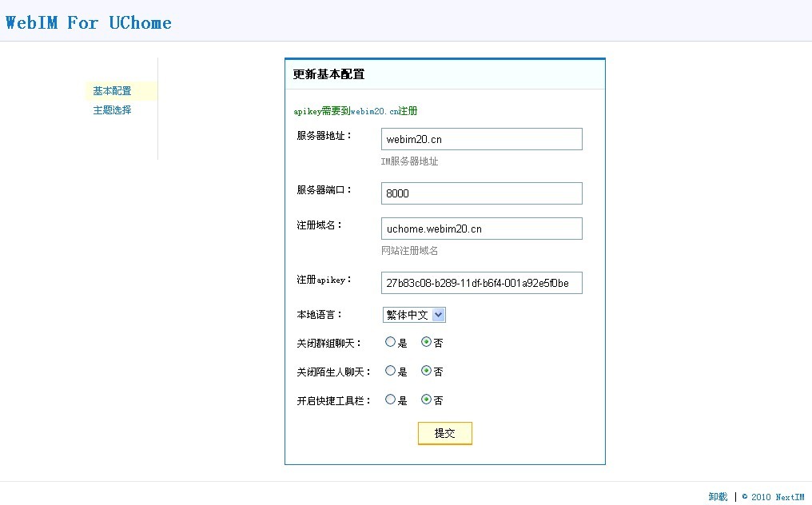
Task: Select 是 for 开启快捷工具栏
Action: [x=391, y=400]
